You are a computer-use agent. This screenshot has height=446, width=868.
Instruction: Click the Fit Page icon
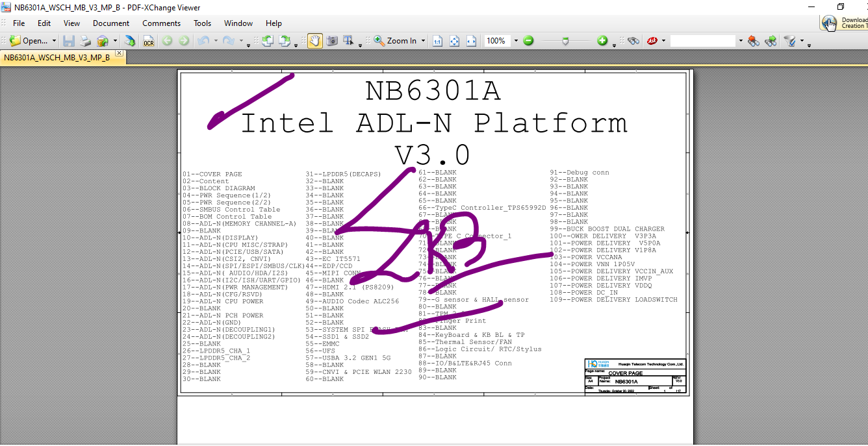455,41
